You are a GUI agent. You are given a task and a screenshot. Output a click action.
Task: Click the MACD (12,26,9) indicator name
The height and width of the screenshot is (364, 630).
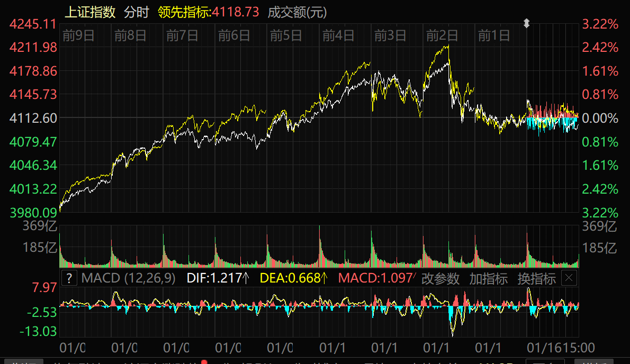pyautogui.click(x=128, y=278)
